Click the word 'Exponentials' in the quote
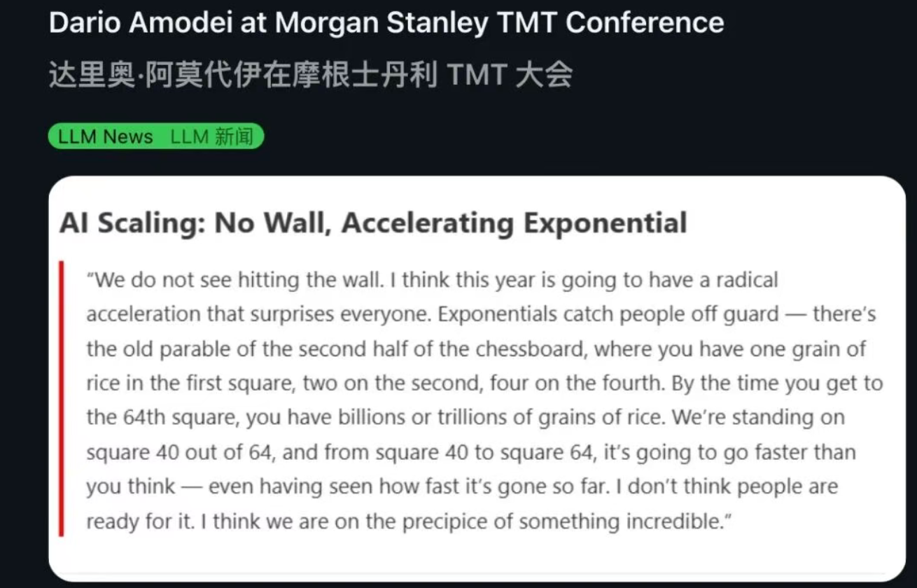917x588 pixels. pyautogui.click(x=489, y=314)
